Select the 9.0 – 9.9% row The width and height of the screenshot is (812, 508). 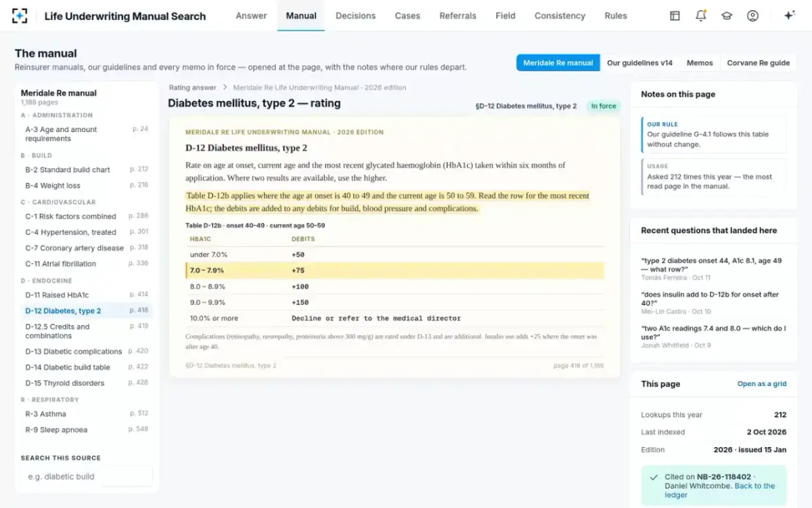click(394, 302)
